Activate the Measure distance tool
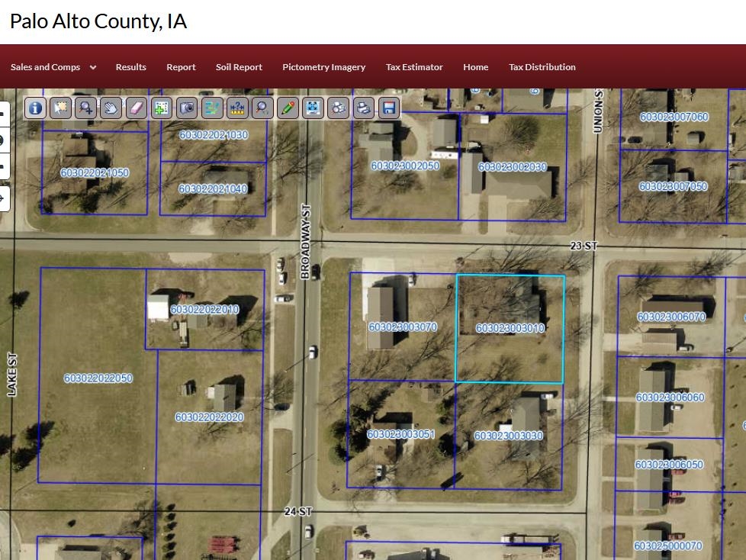The height and width of the screenshot is (560, 746). point(237,108)
